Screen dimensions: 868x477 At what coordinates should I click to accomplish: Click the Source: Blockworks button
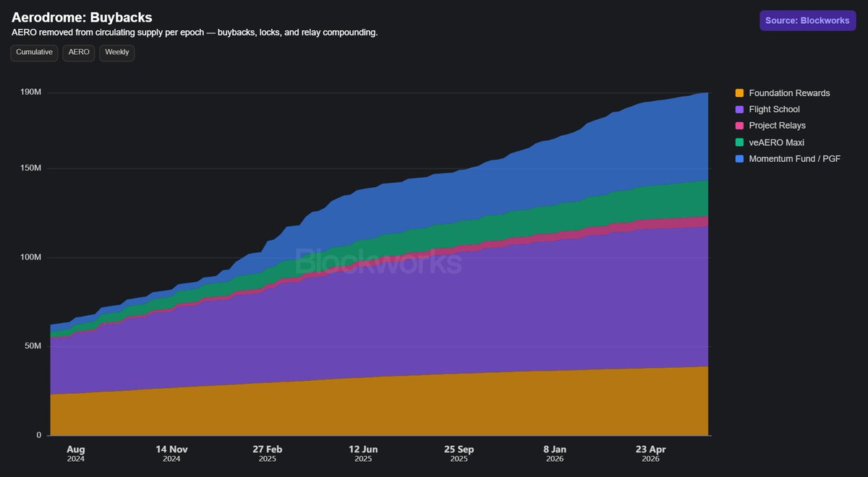pyautogui.click(x=807, y=20)
